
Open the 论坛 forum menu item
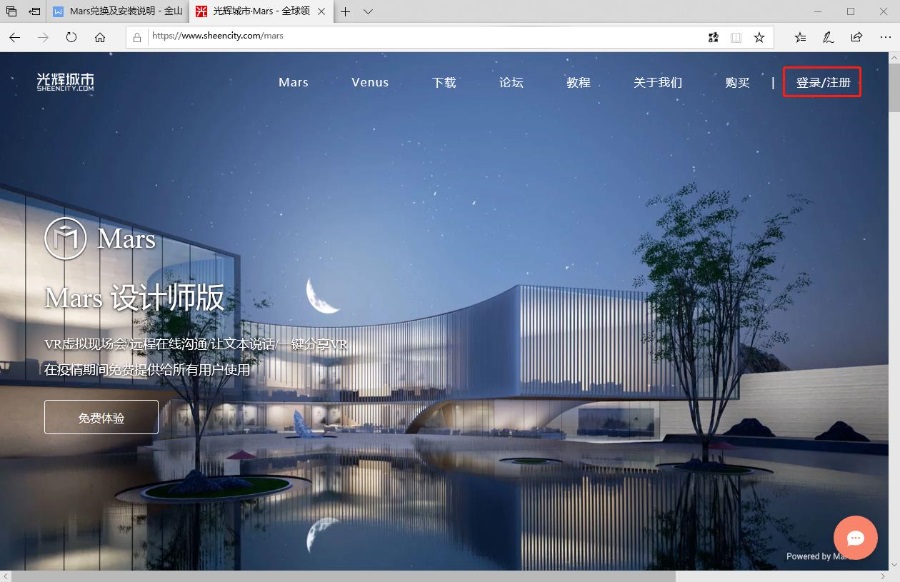coord(511,83)
